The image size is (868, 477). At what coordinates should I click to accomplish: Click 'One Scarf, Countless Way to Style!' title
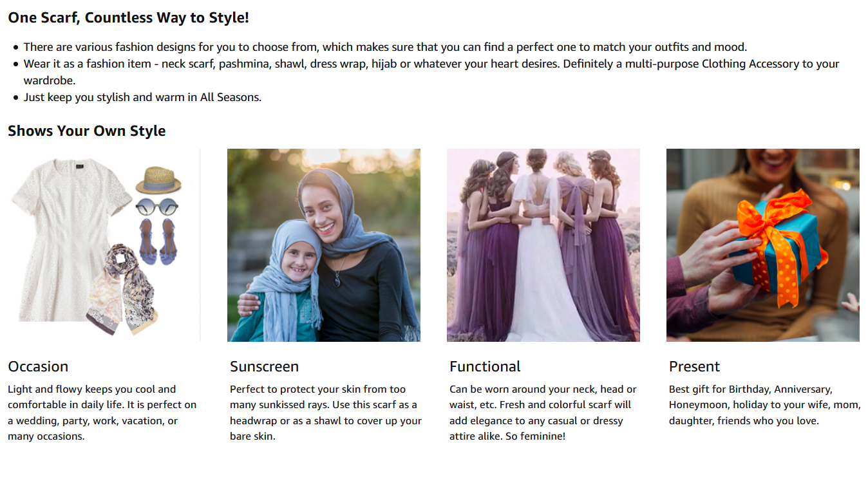128,17
